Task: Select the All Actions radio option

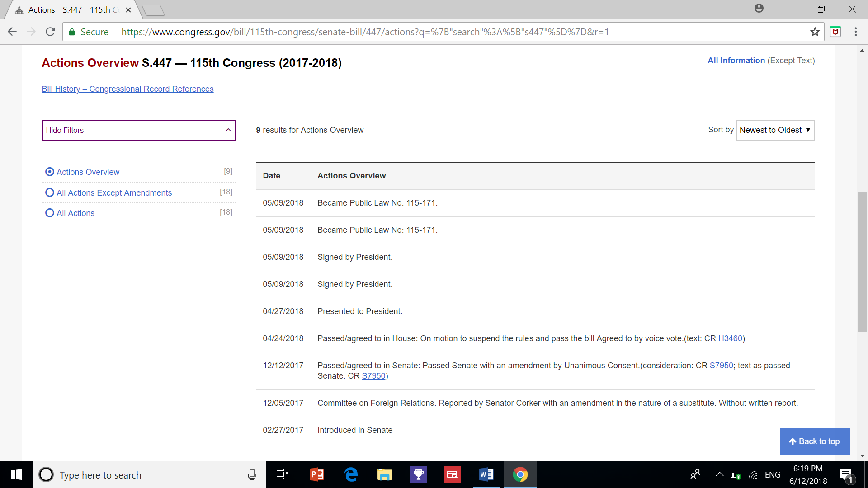Action: tap(50, 213)
